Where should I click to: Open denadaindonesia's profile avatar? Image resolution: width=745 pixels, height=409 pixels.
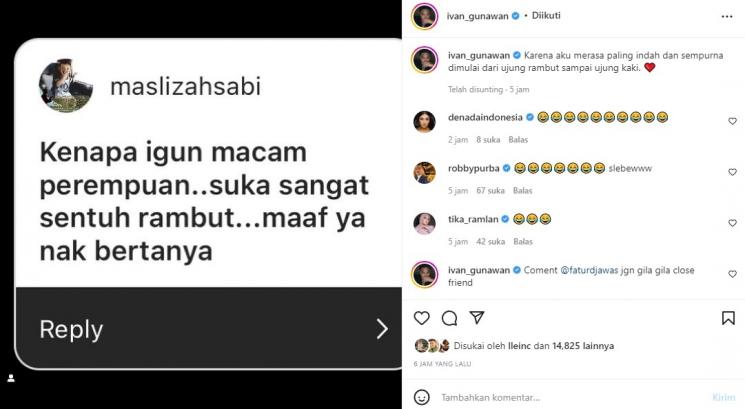coord(424,122)
